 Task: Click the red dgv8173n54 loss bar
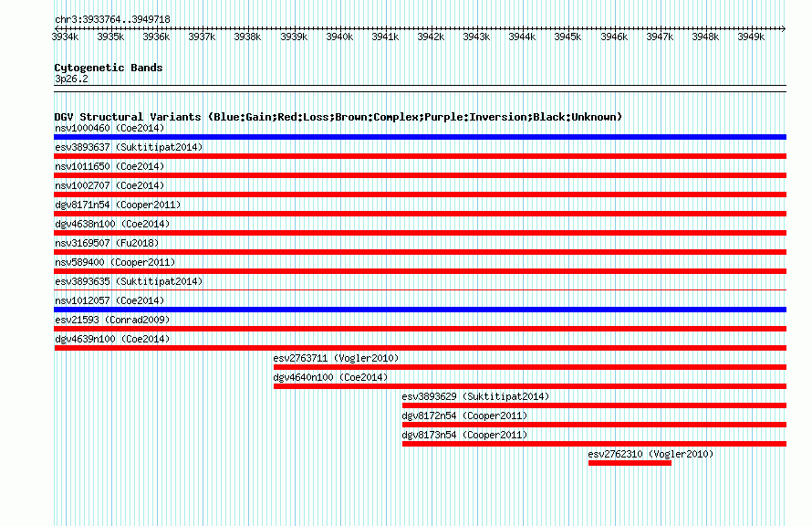click(594, 444)
